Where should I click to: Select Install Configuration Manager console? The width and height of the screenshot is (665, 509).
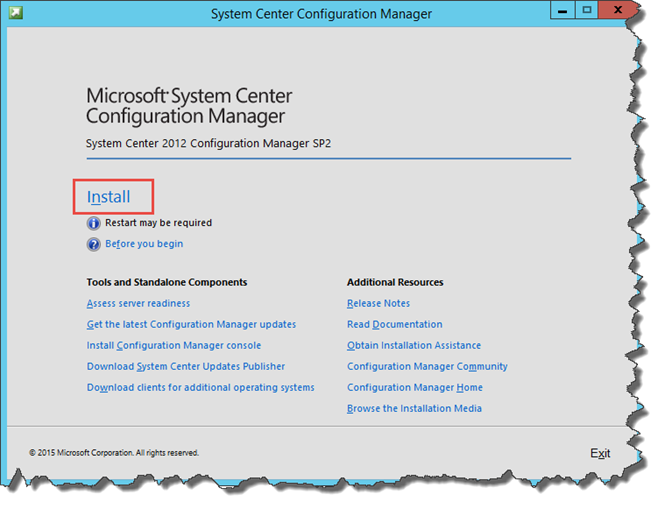pos(174,345)
